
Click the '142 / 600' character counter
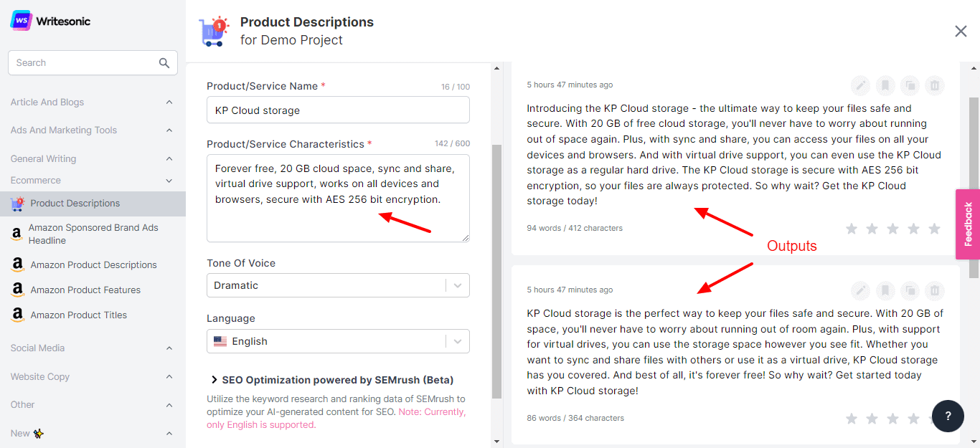tap(452, 144)
